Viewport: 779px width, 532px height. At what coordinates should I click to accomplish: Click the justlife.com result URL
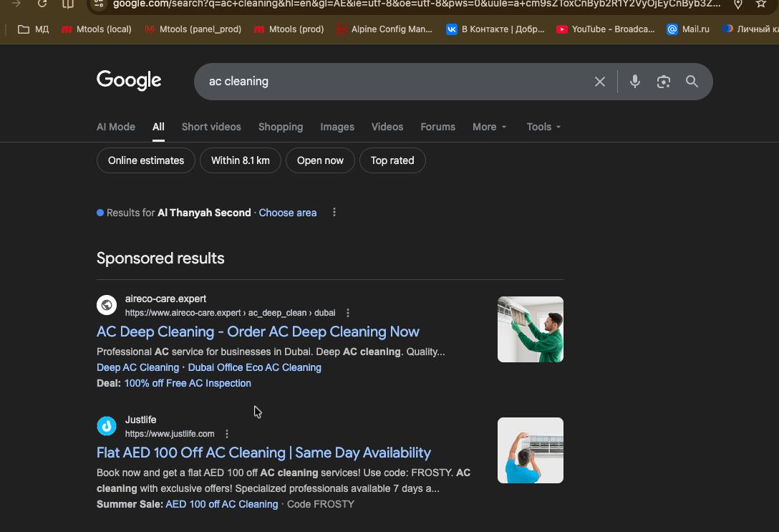pyautogui.click(x=170, y=434)
